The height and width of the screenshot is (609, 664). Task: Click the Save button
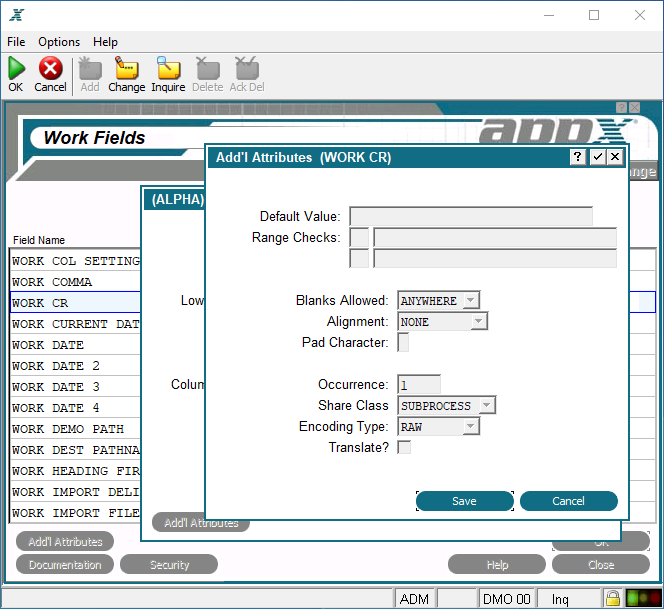(x=465, y=501)
